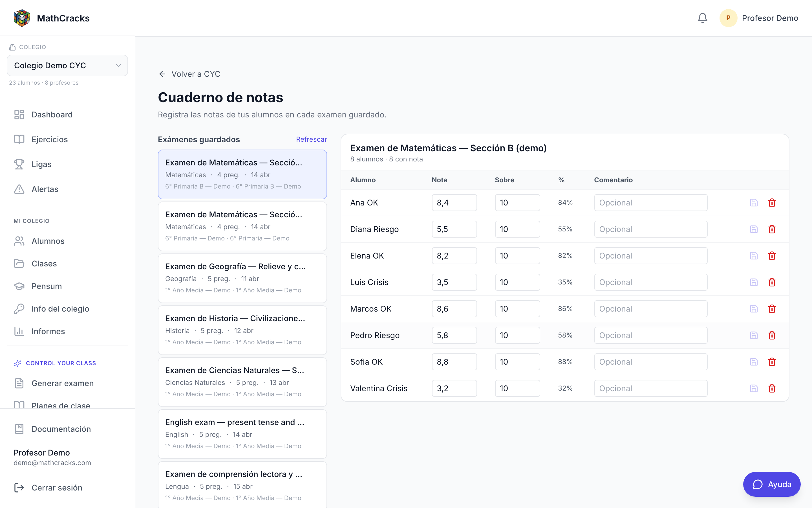Click Elena OK's Comentario field
The height and width of the screenshot is (508, 812).
[x=651, y=256]
